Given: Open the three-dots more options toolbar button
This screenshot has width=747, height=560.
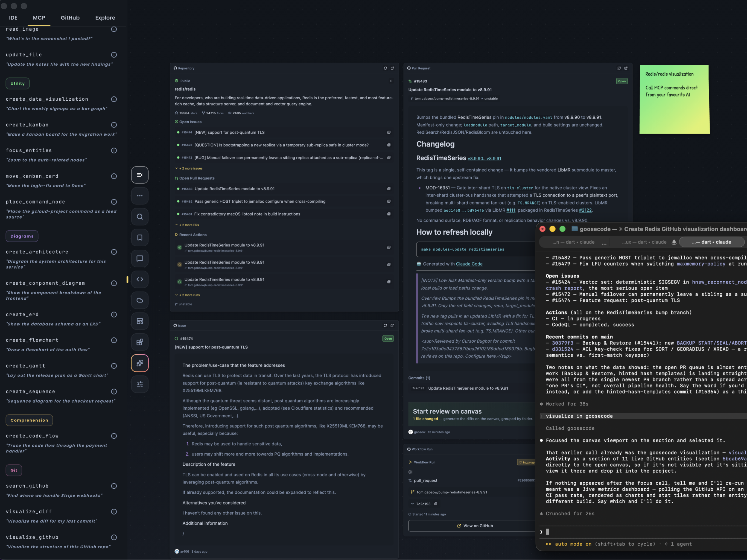Looking at the screenshot, I should [x=139, y=196].
